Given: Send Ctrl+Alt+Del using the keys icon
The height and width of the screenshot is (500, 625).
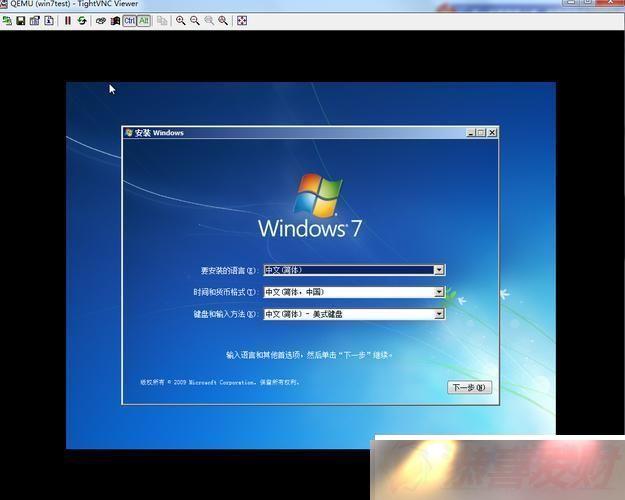Looking at the screenshot, I should pyautogui.click(x=101, y=21).
